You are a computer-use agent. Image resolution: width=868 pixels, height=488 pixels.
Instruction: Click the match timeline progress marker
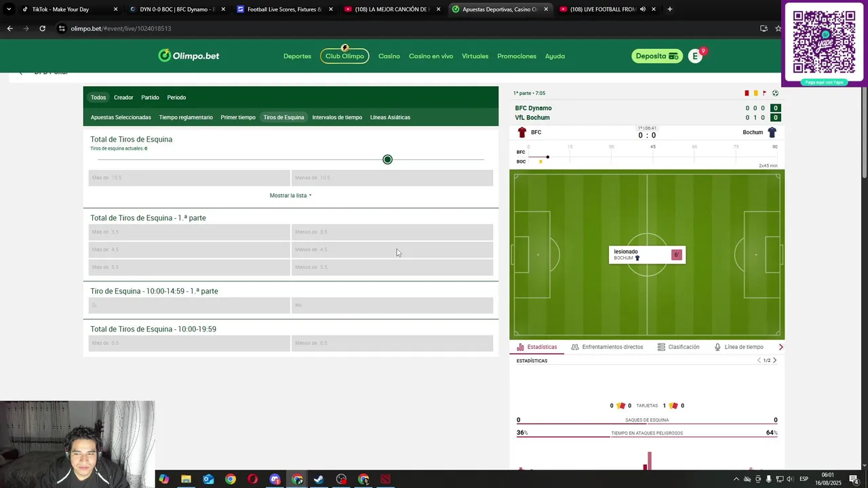(547, 157)
